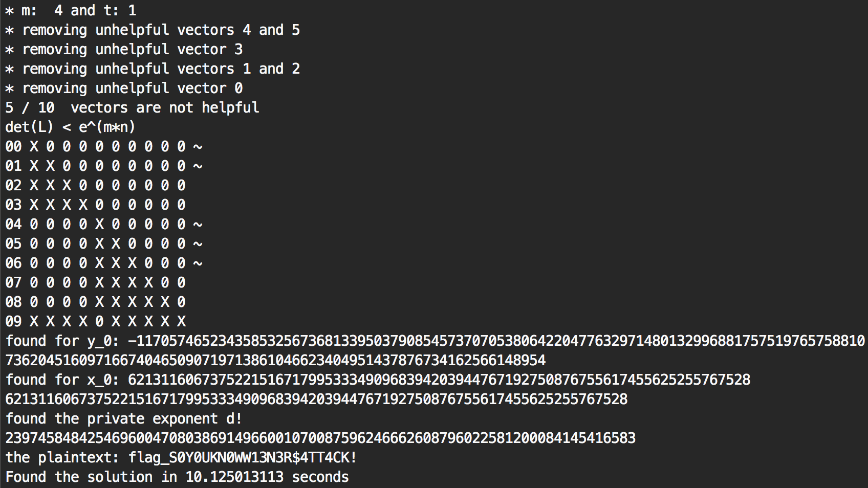Click the tilde ending matrix row 04
Viewport: 868px width, 488px height.
[x=198, y=224]
